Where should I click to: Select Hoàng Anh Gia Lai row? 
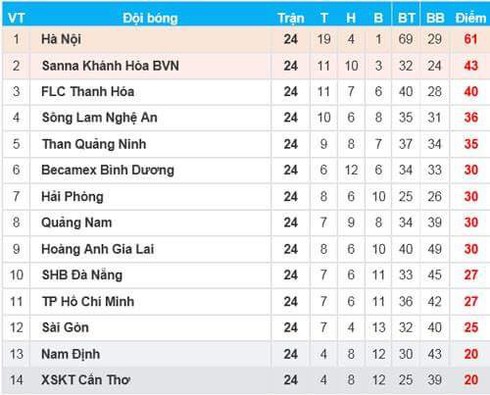click(x=245, y=249)
